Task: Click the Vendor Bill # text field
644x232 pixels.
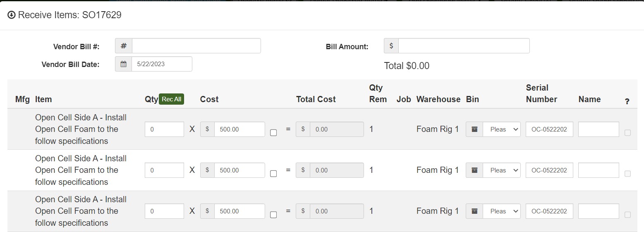Action: [x=196, y=46]
